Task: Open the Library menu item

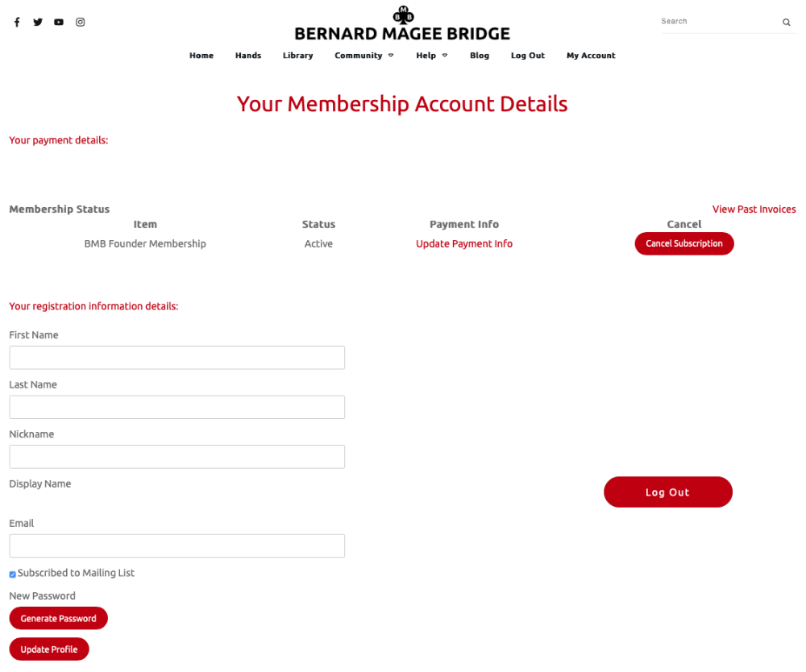Action: point(297,56)
